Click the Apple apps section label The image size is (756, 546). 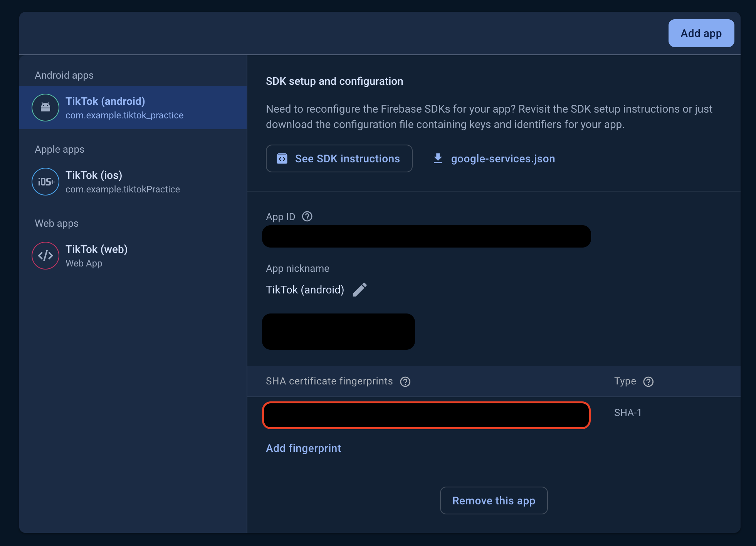[x=59, y=149]
